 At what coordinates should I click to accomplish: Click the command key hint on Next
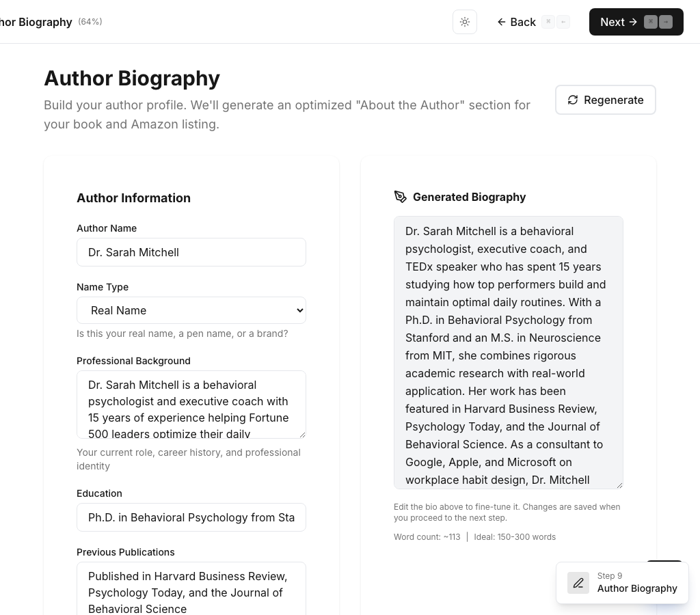click(x=650, y=22)
